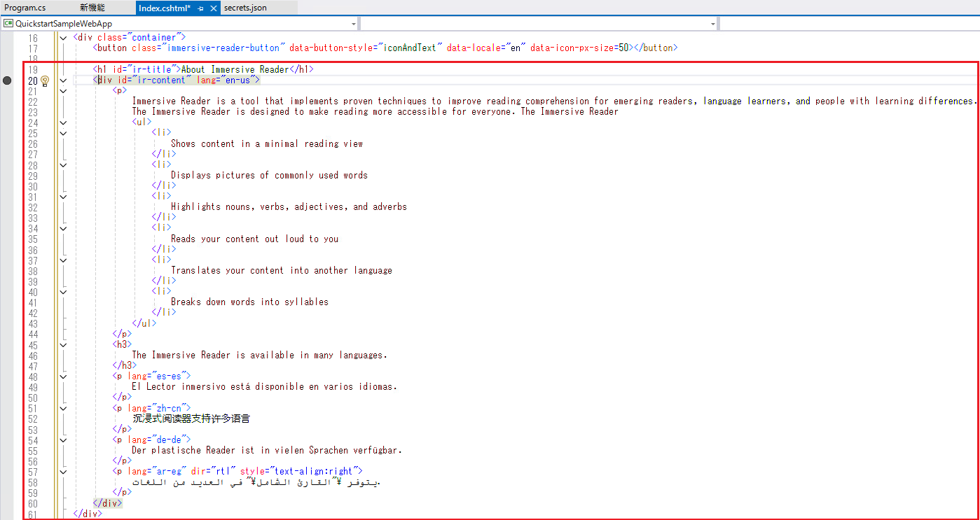
Task: Click the 'immersive-reader-button' class value
Action: (x=223, y=48)
